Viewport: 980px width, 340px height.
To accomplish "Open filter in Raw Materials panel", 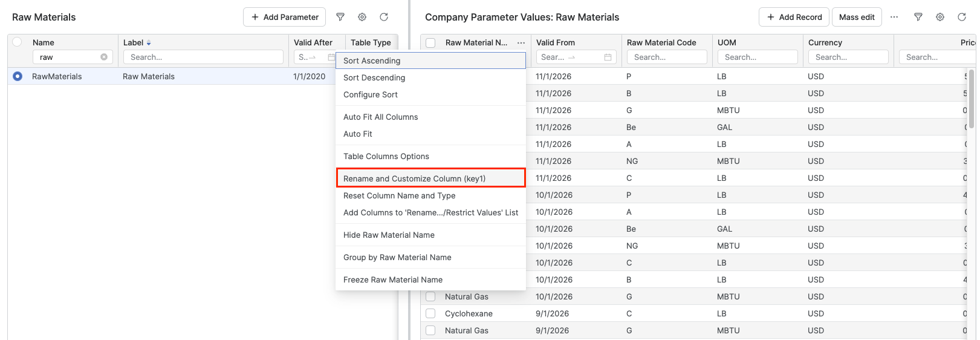I will click(340, 17).
